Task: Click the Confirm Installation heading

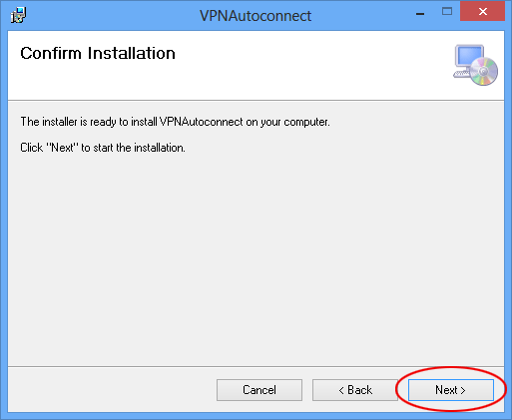Action: point(98,53)
